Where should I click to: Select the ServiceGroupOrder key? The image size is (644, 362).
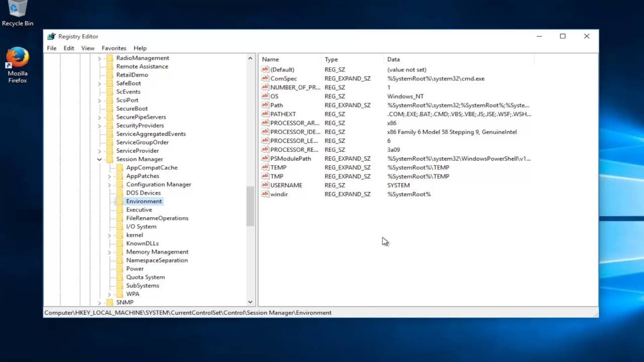tap(142, 142)
